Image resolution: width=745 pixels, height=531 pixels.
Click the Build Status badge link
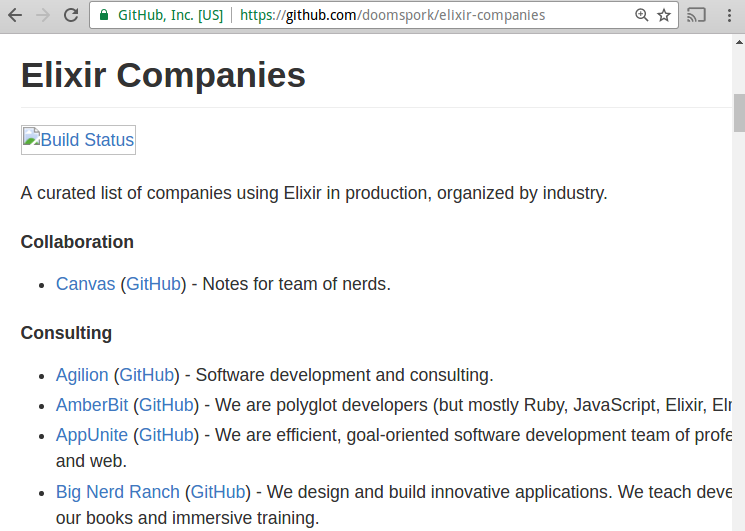click(78, 140)
